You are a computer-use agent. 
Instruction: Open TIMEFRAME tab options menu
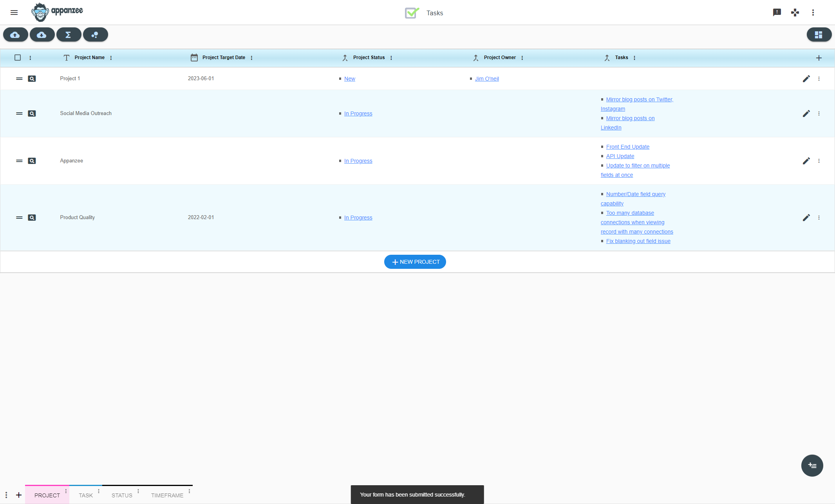tap(189, 491)
